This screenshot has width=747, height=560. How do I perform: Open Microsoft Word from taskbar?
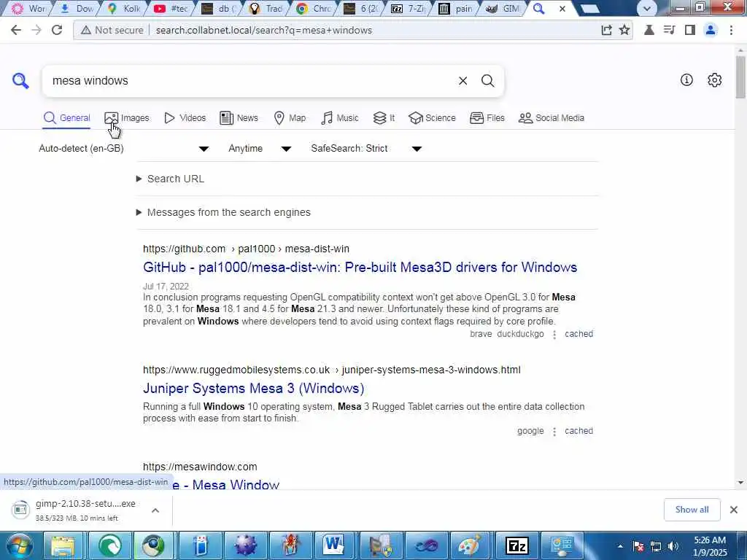333,545
